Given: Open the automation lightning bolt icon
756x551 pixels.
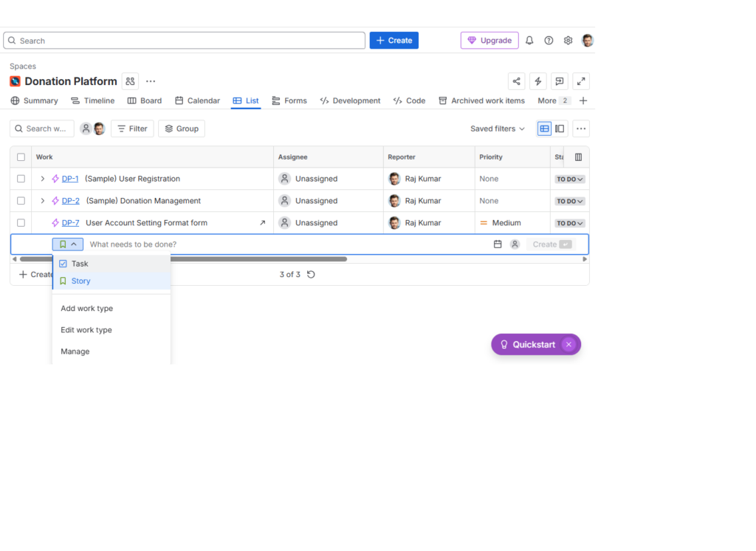Looking at the screenshot, I should tap(538, 81).
